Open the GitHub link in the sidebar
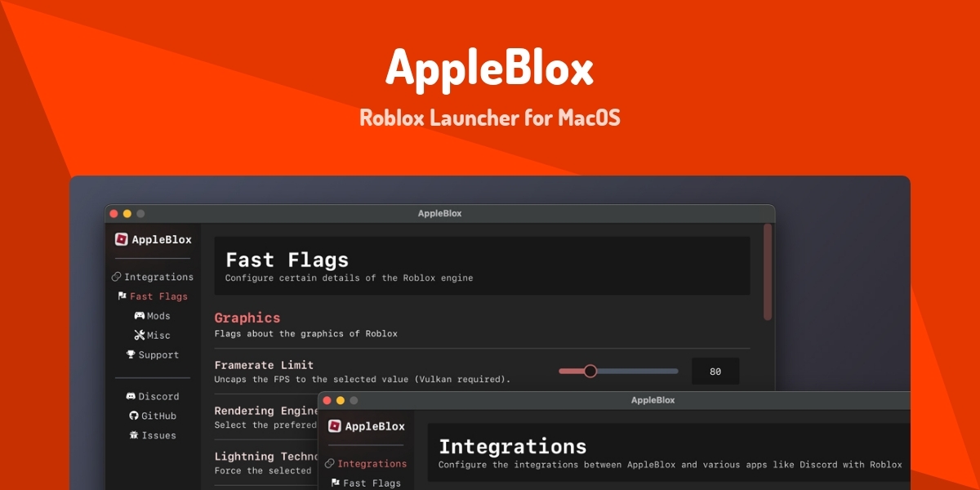980x490 pixels. (x=153, y=416)
